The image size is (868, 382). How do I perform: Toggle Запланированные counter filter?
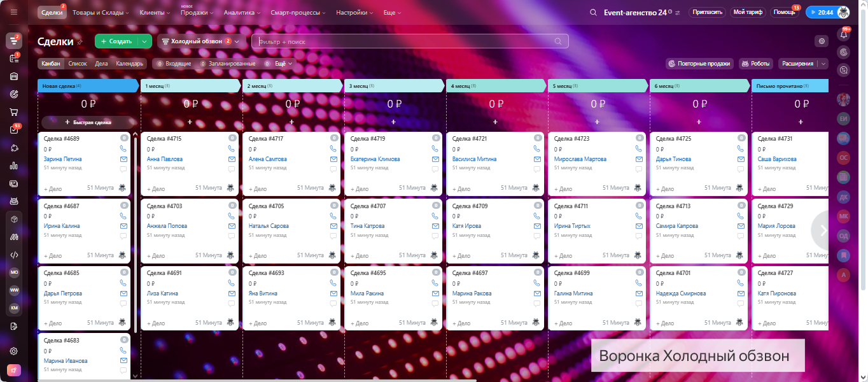pyautogui.click(x=227, y=64)
